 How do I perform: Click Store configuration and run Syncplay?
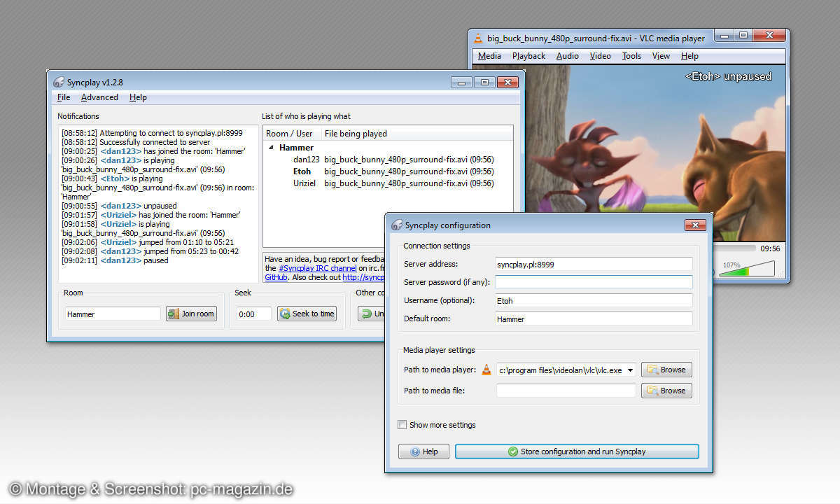click(x=577, y=451)
